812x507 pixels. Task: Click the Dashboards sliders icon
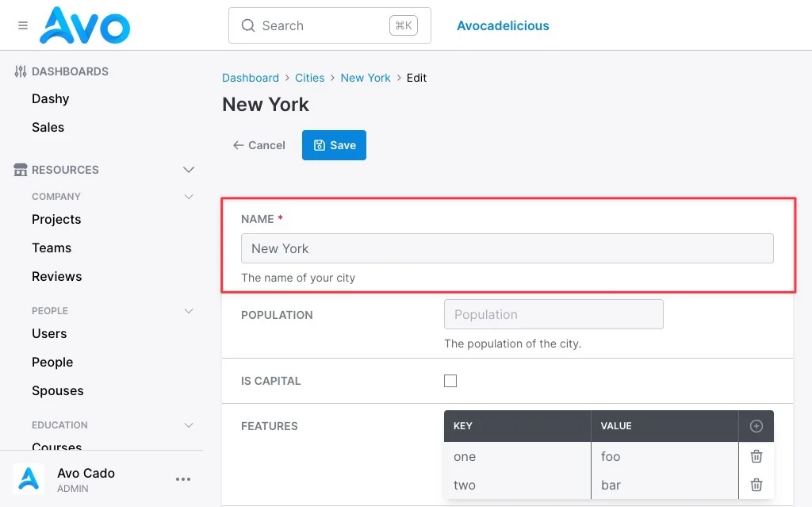(x=20, y=71)
